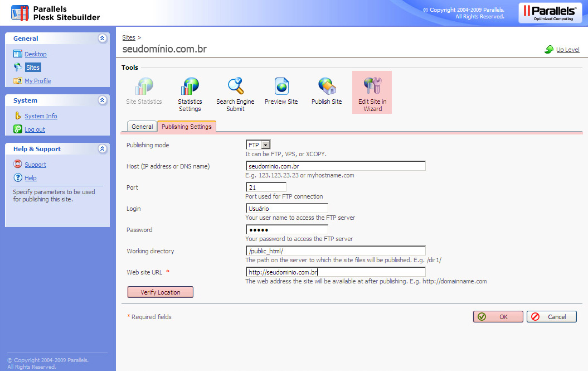Click into the Login field
Image resolution: width=588 pixels, height=371 pixels.
(287, 209)
